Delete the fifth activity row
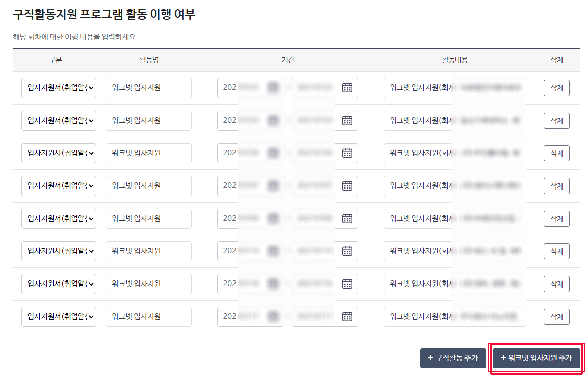The image size is (588, 377). pos(556,218)
